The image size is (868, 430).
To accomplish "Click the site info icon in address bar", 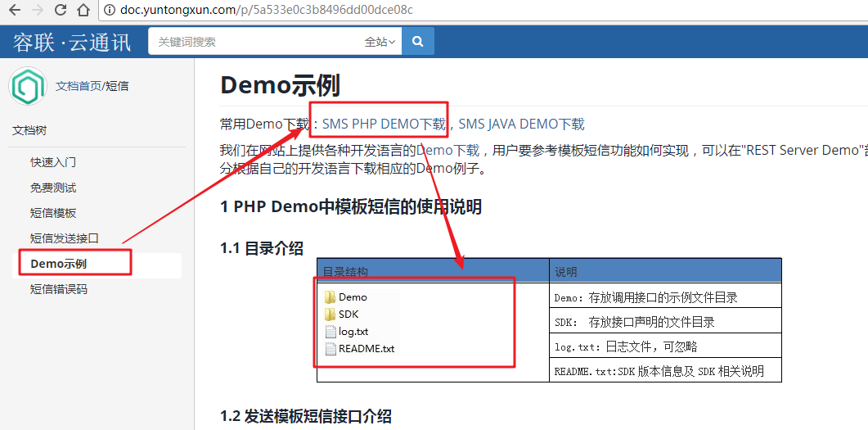I will 110,11.
